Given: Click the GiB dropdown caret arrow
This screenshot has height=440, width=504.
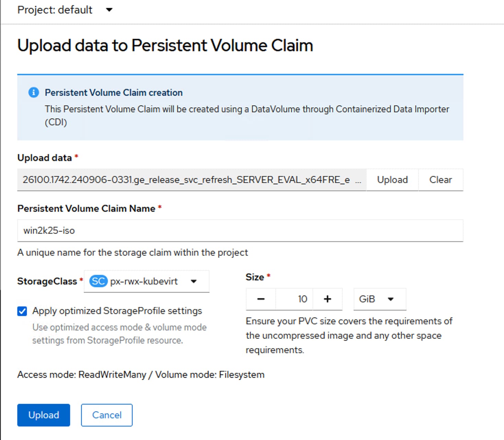Looking at the screenshot, I should coord(390,299).
